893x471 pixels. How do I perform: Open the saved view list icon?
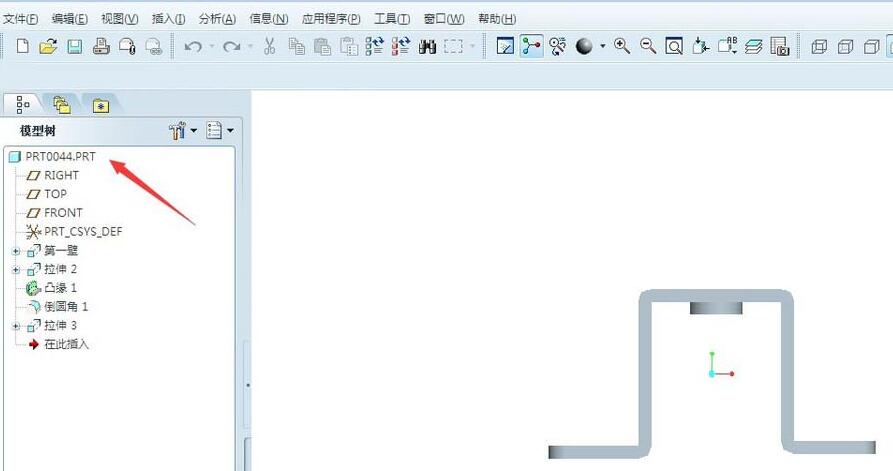tap(727, 46)
